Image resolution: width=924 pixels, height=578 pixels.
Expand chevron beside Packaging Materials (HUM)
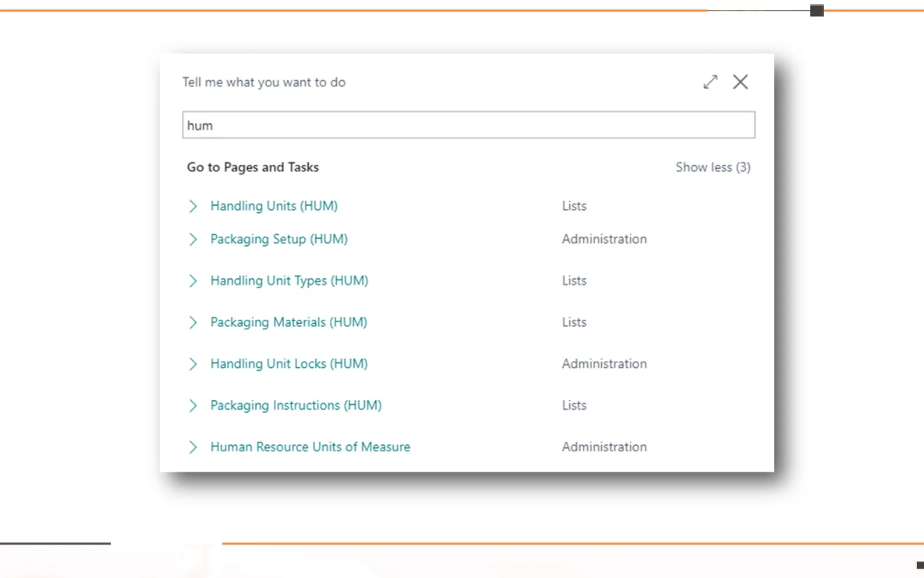[193, 323]
